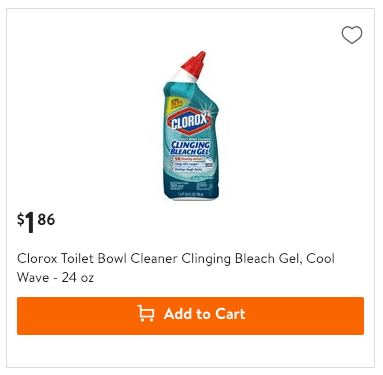Click the yellow badge on the bottle label
The height and width of the screenshot is (375, 383).
pos(175,104)
